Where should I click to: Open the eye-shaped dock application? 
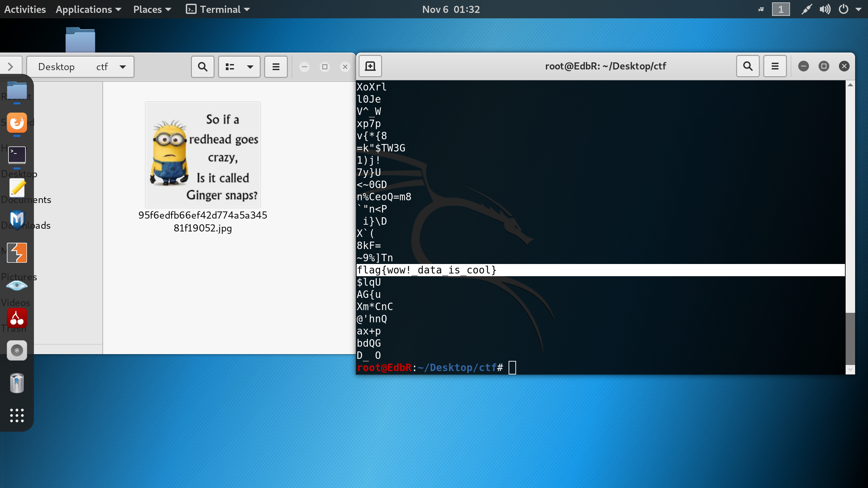(17, 285)
